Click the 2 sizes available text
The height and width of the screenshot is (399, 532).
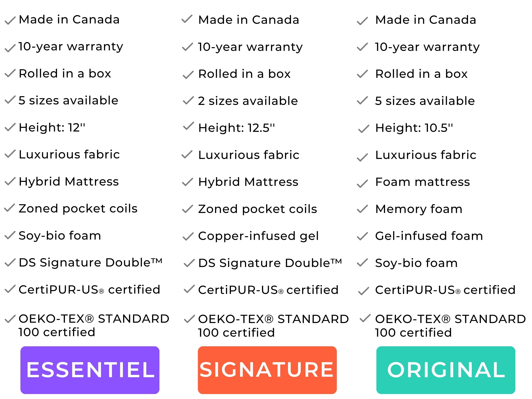coord(248,101)
